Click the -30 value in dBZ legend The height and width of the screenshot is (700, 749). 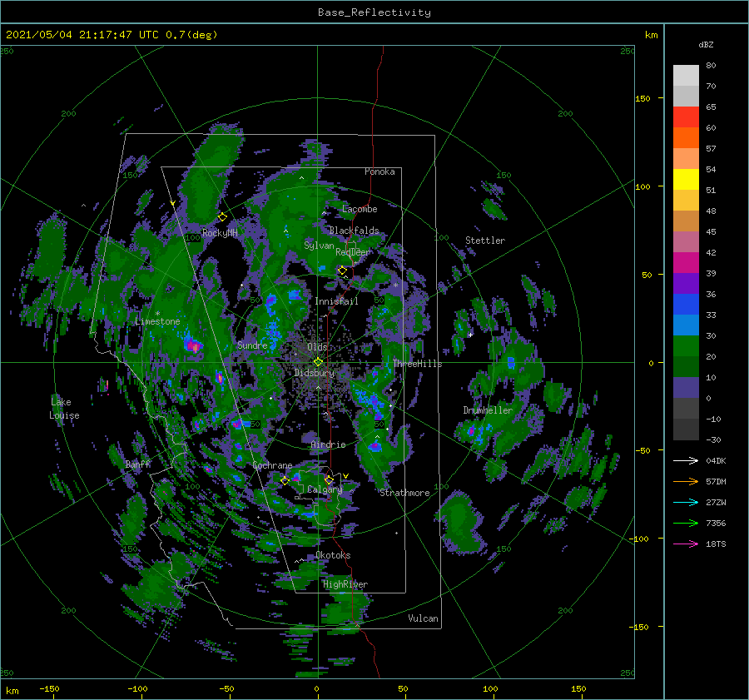pos(714,440)
